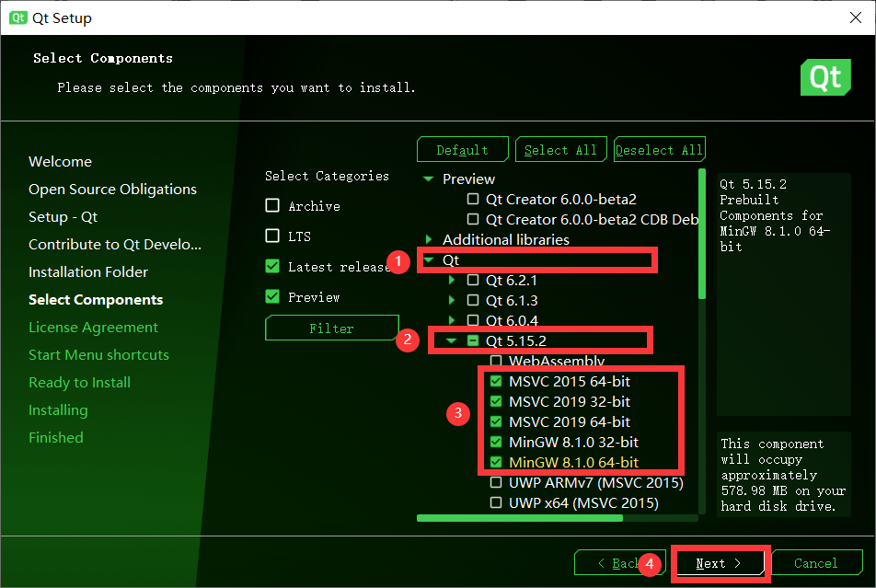The image size is (876, 588).
Task: Collapse the Preview tree node
Action: point(429,179)
